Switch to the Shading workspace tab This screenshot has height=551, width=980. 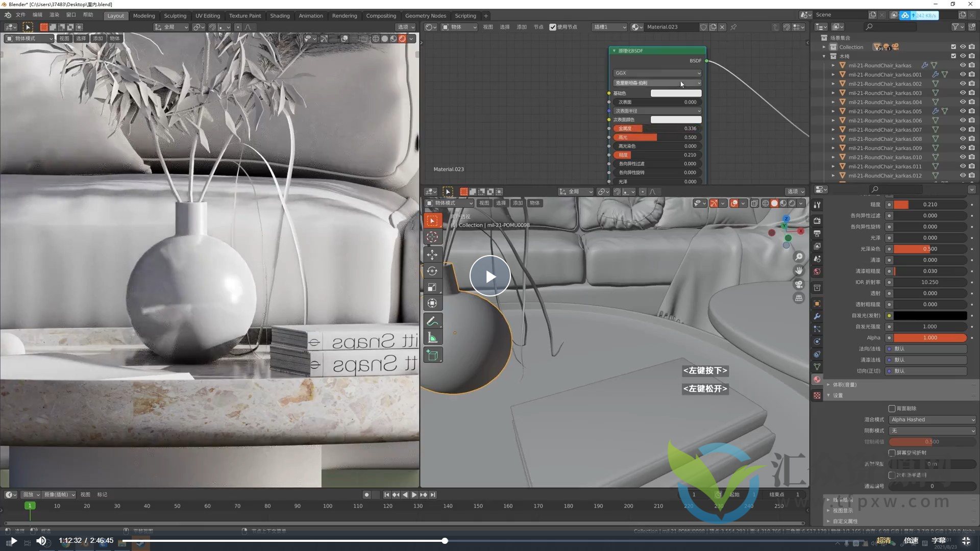[x=280, y=16]
